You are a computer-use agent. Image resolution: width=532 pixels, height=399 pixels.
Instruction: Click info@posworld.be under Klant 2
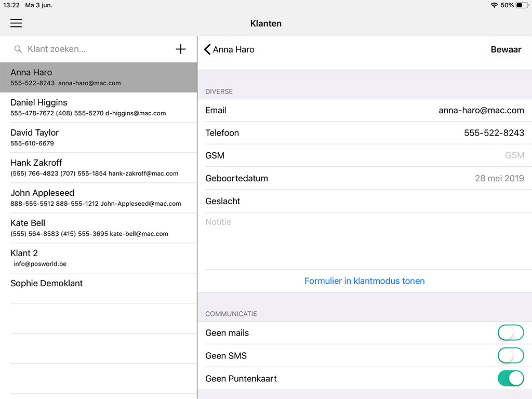point(40,264)
